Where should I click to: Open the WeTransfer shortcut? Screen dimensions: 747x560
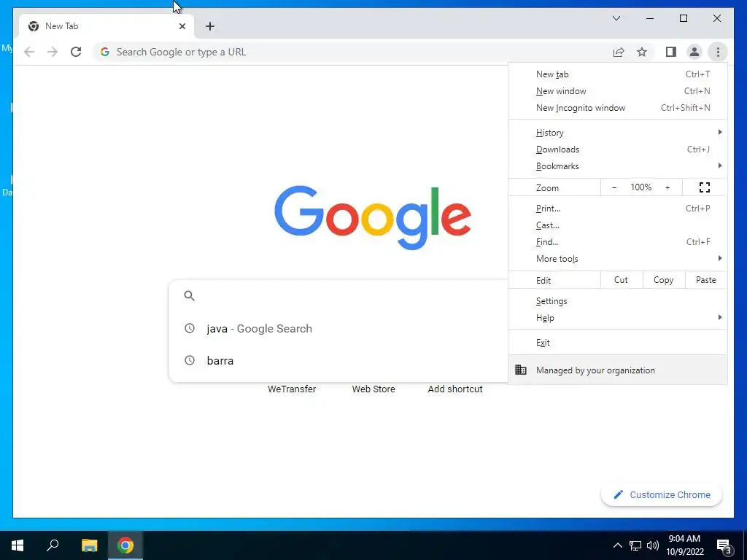tap(292, 389)
